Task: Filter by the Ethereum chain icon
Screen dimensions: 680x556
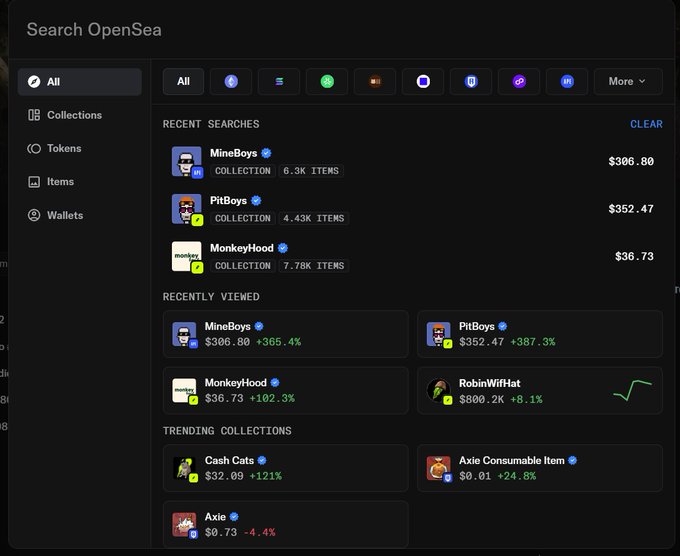Action: pos(231,82)
